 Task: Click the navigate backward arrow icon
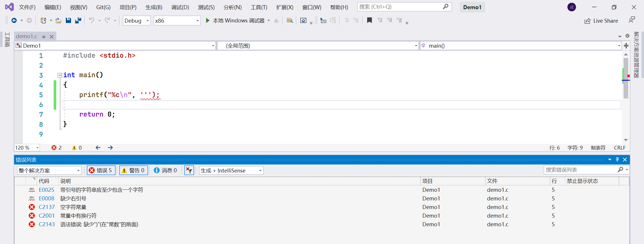(14, 20)
